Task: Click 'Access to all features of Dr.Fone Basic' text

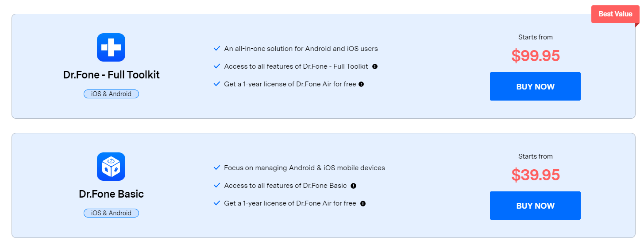Action: tap(285, 186)
